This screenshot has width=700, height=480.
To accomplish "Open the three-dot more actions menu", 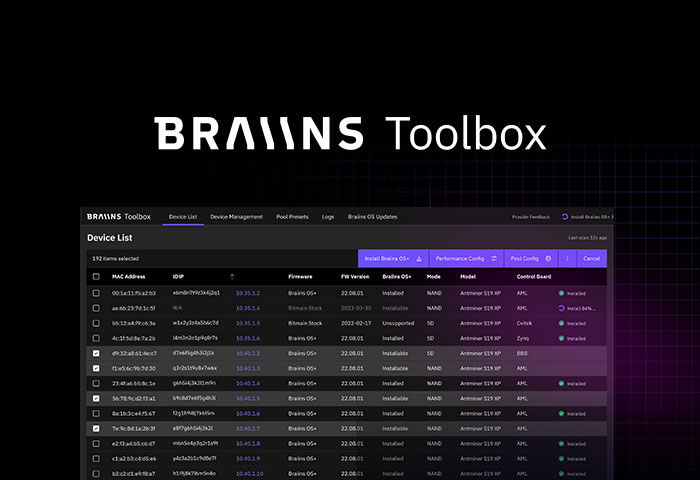I will click(x=567, y=259).
